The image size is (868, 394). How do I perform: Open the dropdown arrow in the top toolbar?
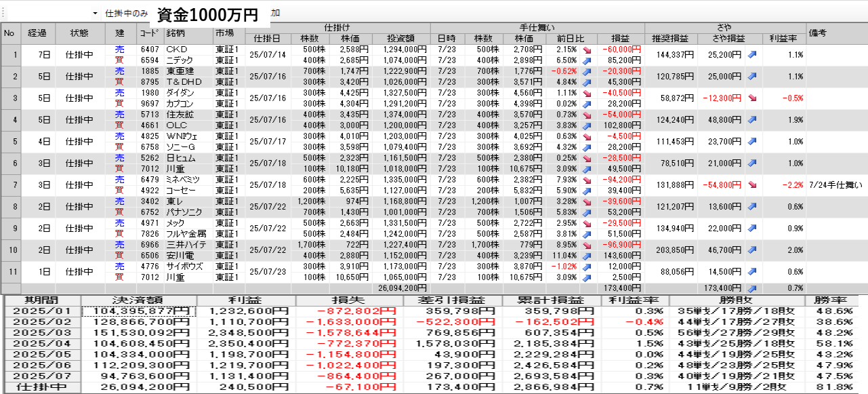point(95,14)
